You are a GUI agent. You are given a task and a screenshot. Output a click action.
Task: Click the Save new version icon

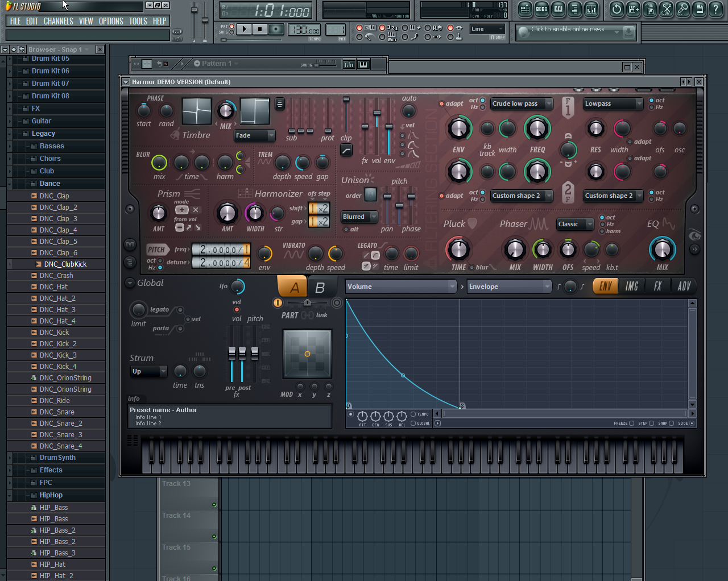(633, 9)
